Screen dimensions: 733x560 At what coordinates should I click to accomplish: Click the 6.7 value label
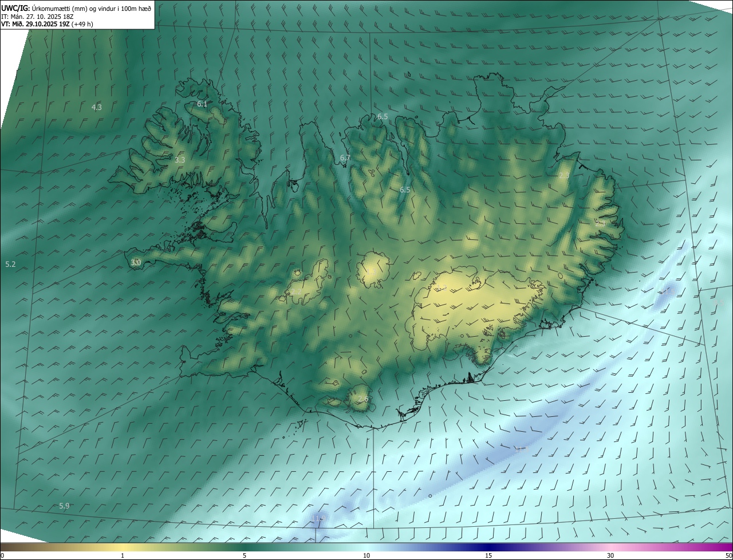345,157
